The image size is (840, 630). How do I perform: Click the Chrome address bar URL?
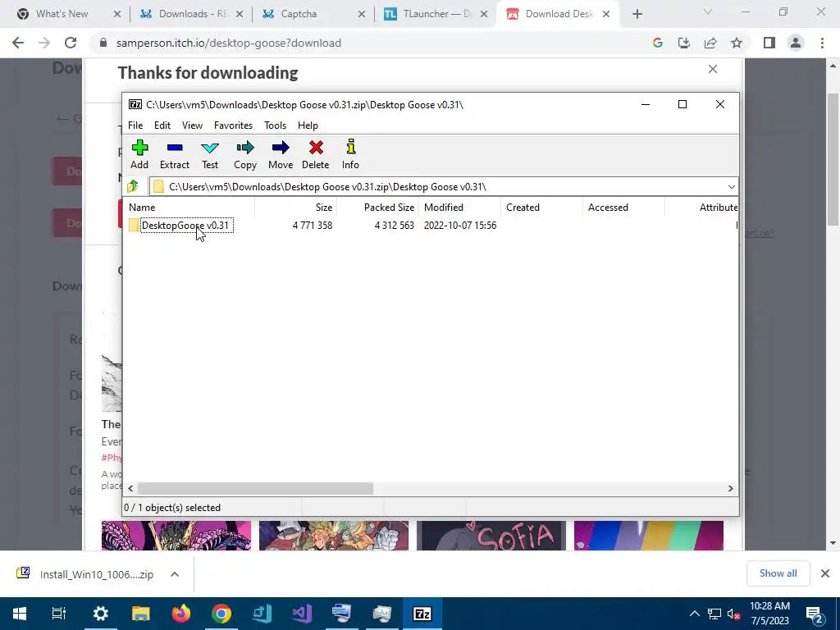[229, 43]
